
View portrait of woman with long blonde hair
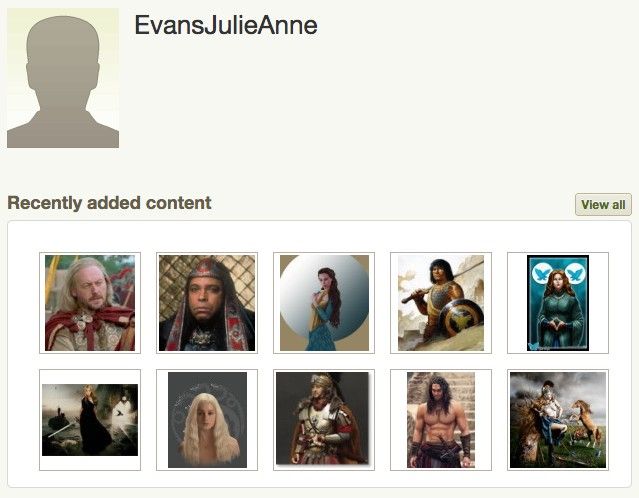pyautogui.click(x=207, y=420)
